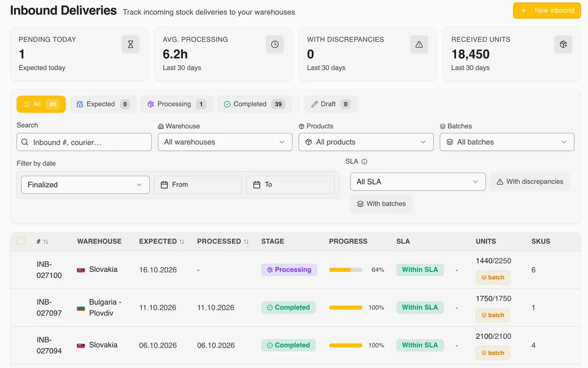The height and width of the screenshot is (368, 588).
Task: Open inbound INB-027100
Action: point(49,270)
